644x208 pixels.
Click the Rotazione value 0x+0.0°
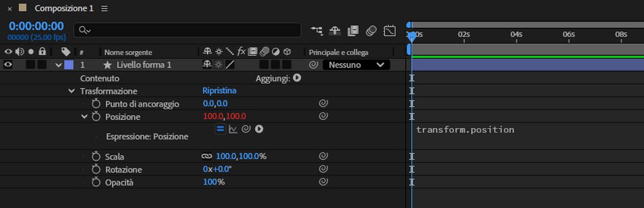click(218, 169)
